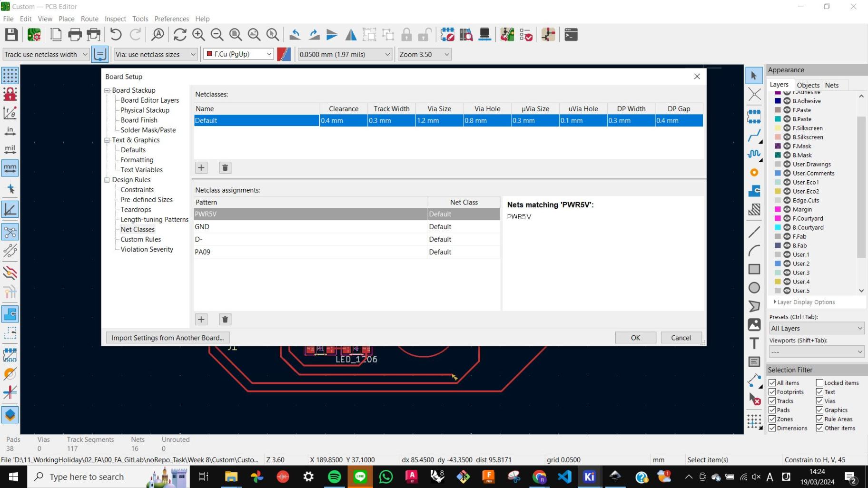Switch to the Nets tab
Image resolution: width=868 pixels, height=488 pixels.
click(x=832, y=85)
